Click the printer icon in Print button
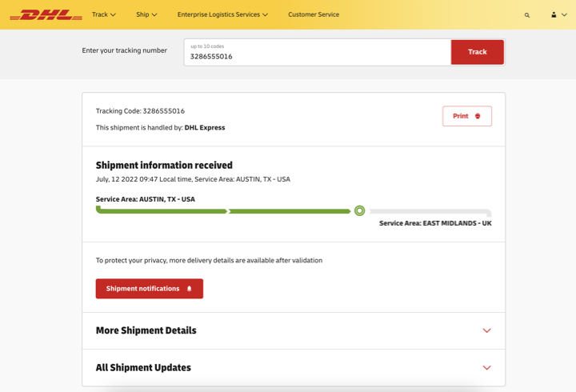576x392 pixels. (478, 116)
